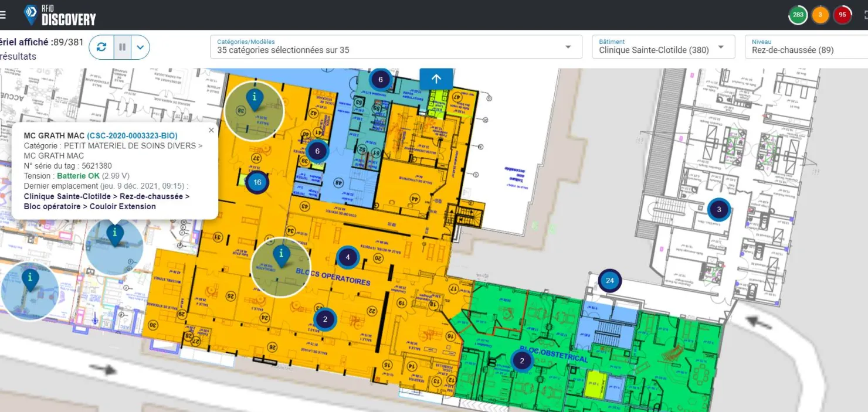Click the BLOCS OPERATOIRES map label
The image size is (868, 412).
(x=333, y=277)
